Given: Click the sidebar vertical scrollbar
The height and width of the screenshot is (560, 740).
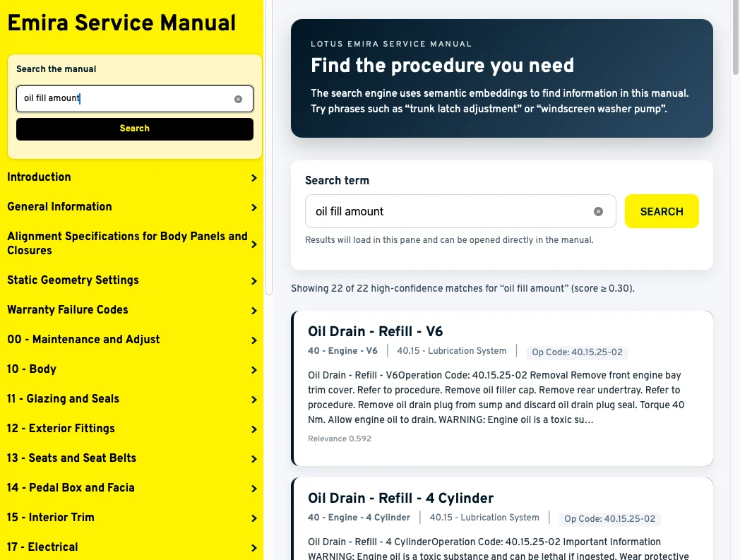Looking at the screenshot, I should [x=268, y=141].
